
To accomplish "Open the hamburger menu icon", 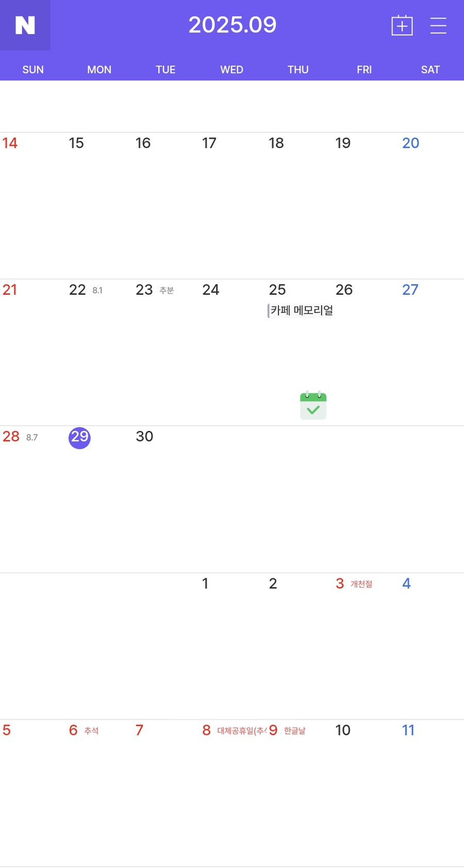I will [438, 25].
